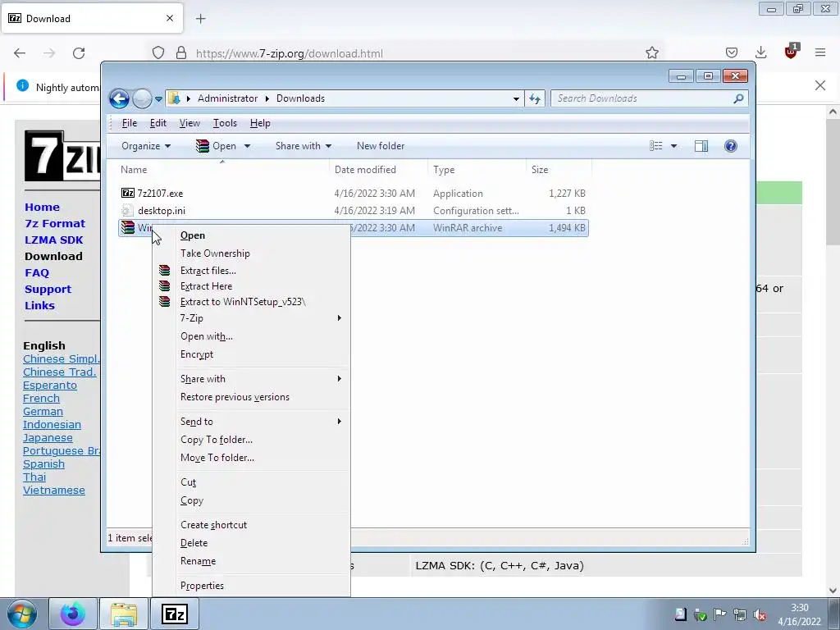
Task: Click the change view dropdown arrow
Action: (x=674, y=146)
